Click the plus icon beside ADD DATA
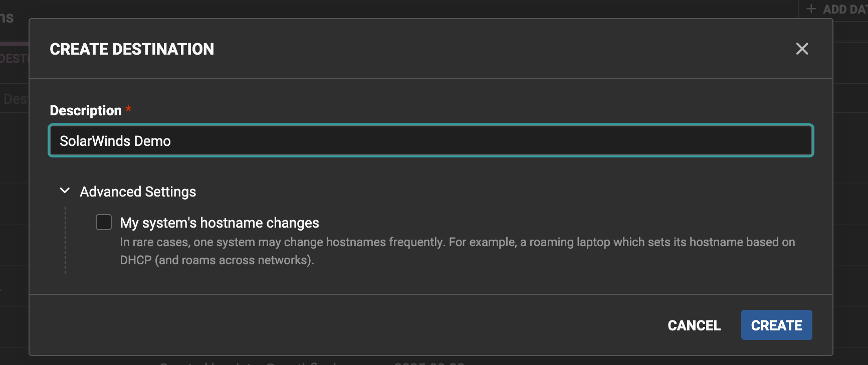The width and height of the screenshot is (868, 365). click(x=811, y=9)
